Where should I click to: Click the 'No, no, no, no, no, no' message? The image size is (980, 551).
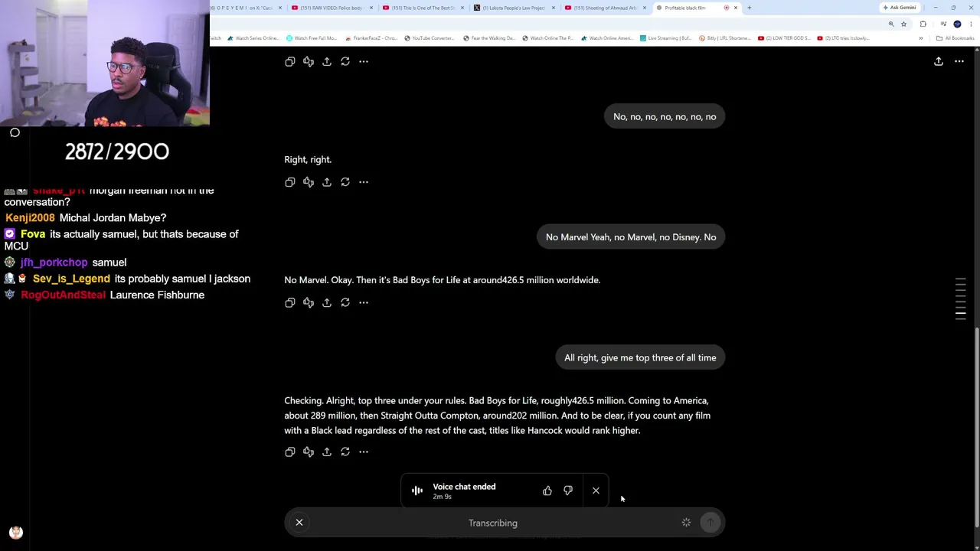[665, 116]
